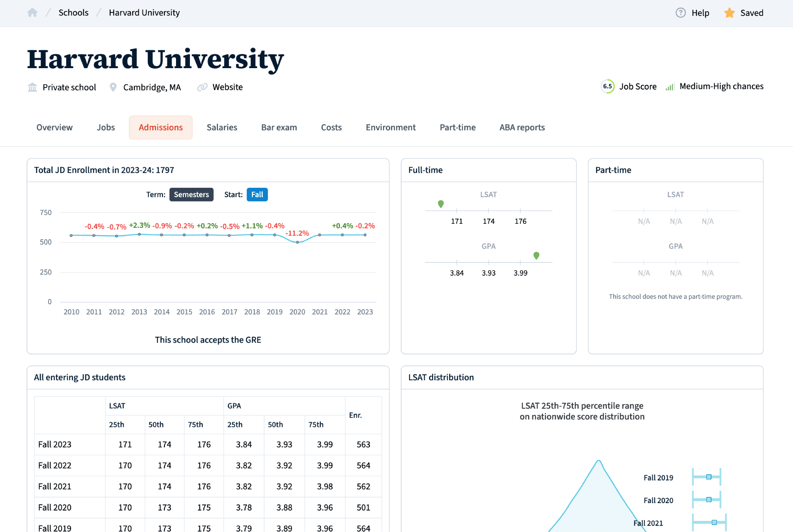The image size is (793, 532).
Task: Click the private school building icon
Action: tap(33, 87)
